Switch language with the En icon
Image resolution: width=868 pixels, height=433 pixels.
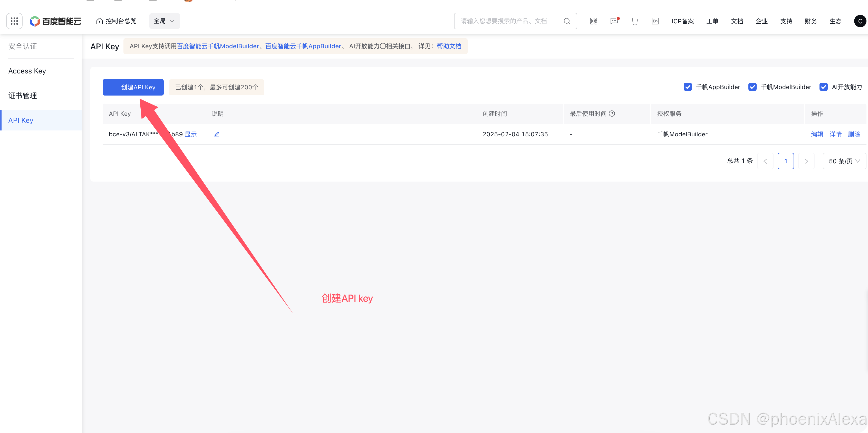click(655, 21)
